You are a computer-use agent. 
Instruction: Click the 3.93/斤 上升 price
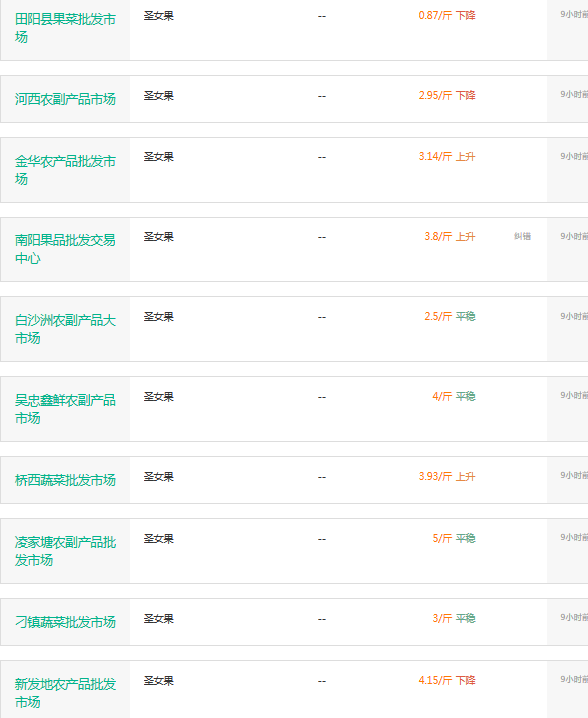click(447, 477)
